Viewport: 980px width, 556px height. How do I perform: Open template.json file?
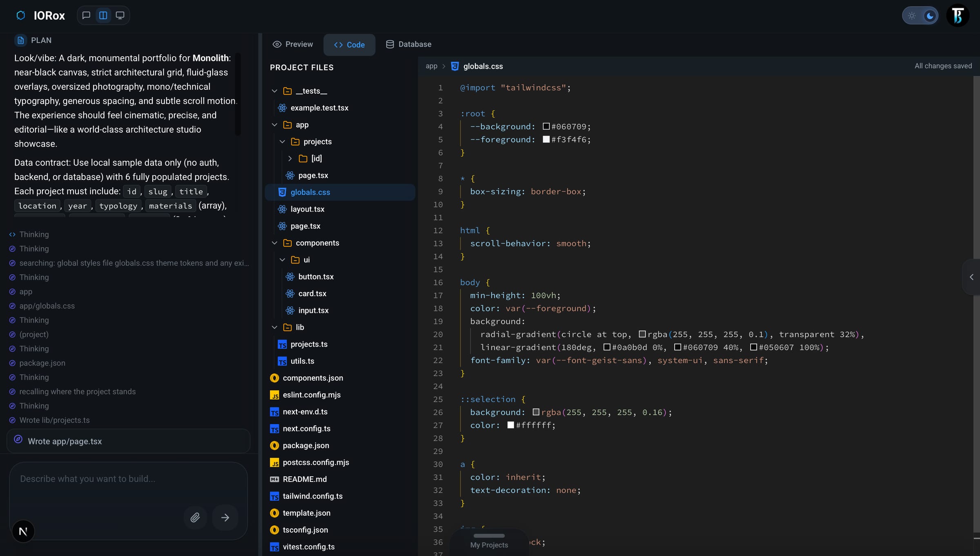(340, 513)
